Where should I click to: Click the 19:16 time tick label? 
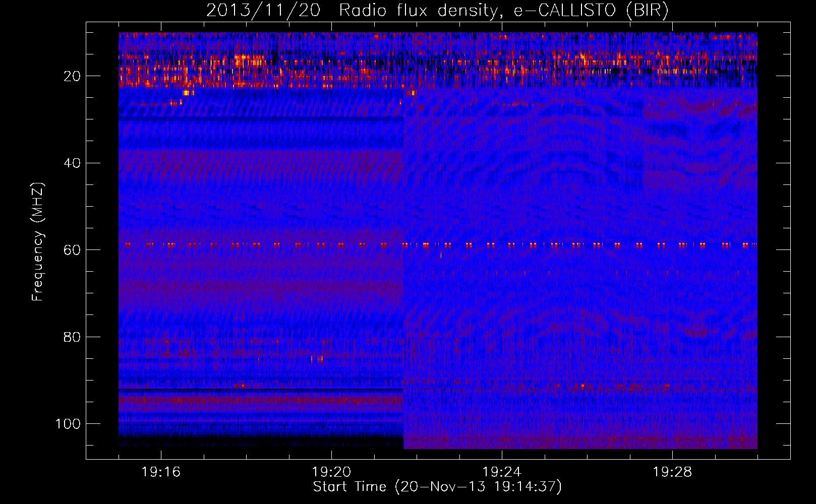(161, 472)
